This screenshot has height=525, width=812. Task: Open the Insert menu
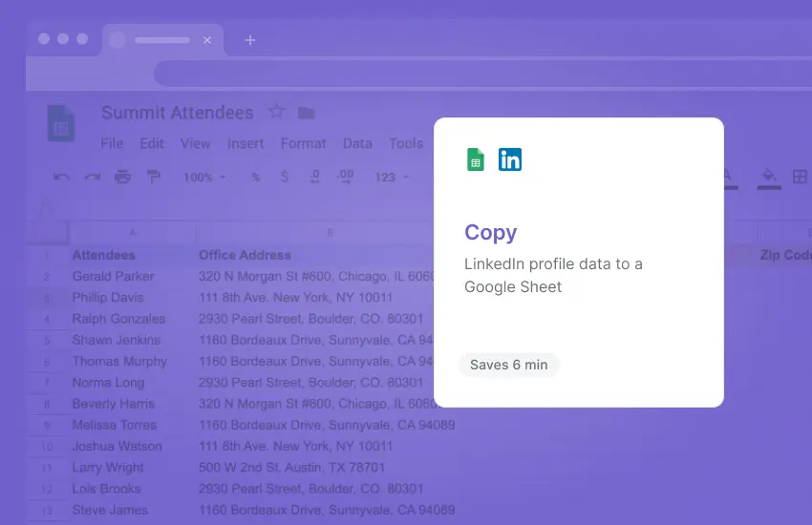click(x=246, y=143)
